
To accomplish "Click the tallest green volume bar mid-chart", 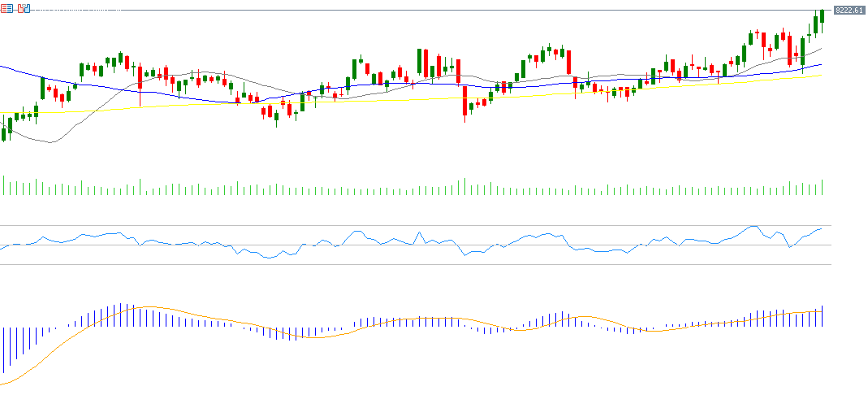I will tap(464, 187).
